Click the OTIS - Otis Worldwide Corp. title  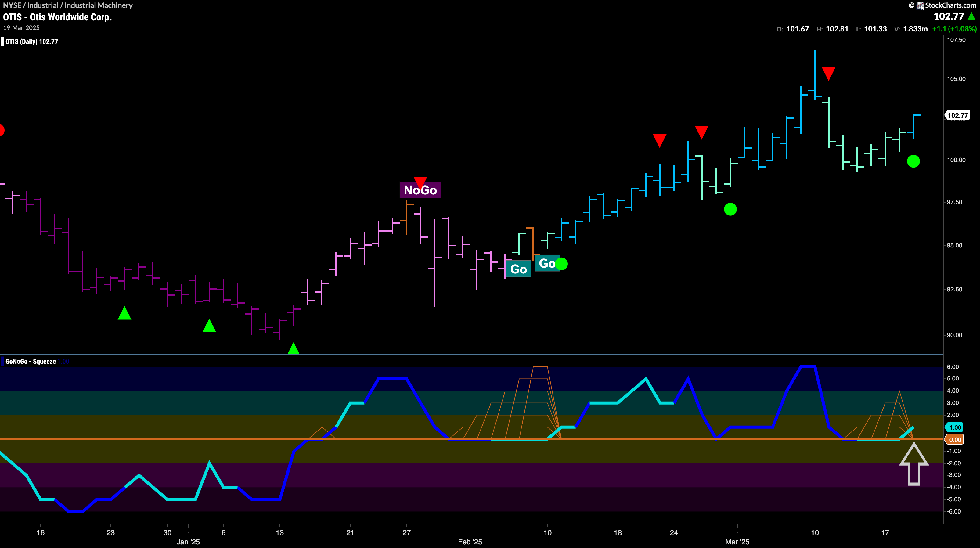point(57,17)
